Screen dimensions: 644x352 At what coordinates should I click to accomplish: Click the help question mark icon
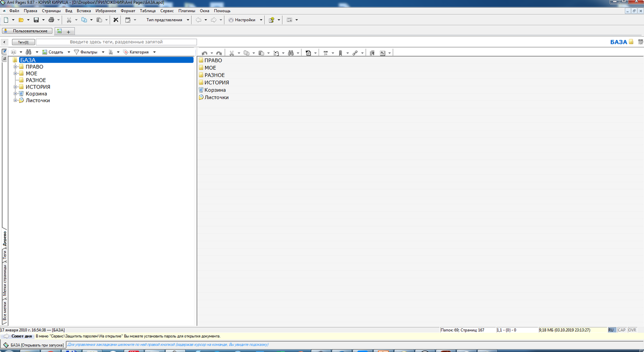pyautogui.click(x=271, y=20)
